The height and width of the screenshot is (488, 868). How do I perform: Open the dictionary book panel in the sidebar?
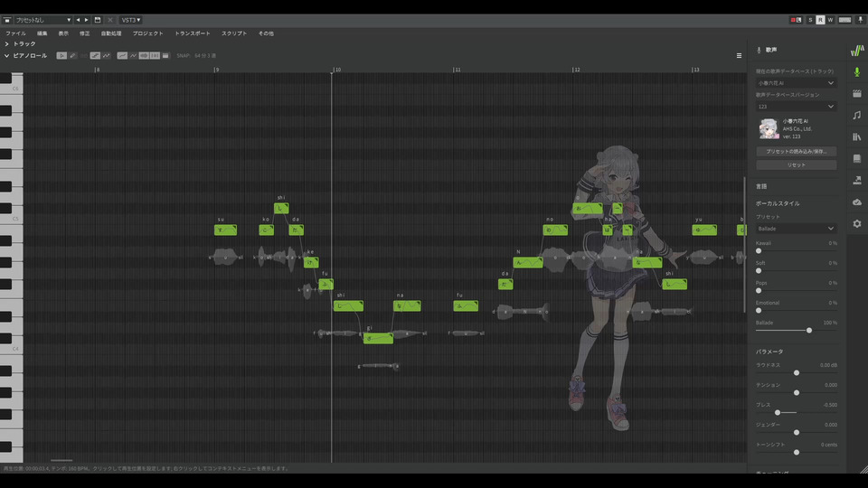pos(857,158)
